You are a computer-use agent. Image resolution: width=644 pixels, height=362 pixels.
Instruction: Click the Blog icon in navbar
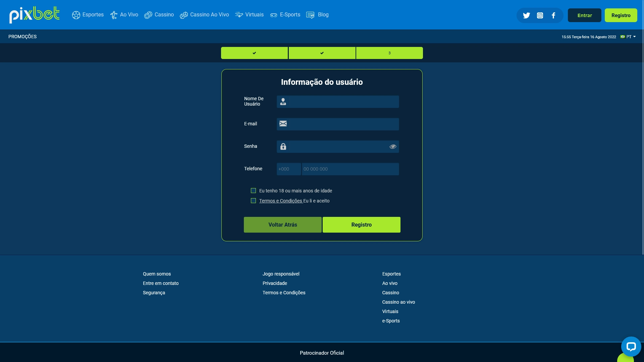(x=310, y=15)
